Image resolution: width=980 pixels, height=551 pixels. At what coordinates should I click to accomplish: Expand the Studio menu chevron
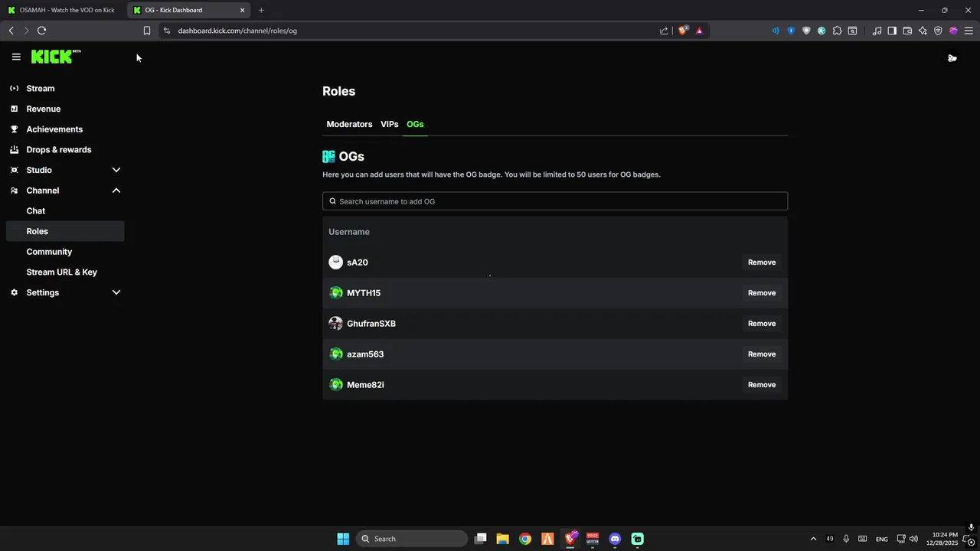(x=116, y=170)
